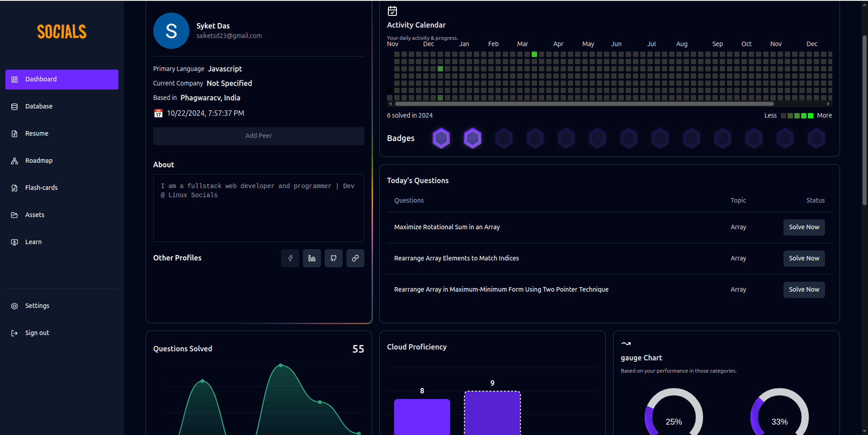Screen dimensions: 868x435
Task: Click the Questions Solved count 55
Action: point(358,349)
